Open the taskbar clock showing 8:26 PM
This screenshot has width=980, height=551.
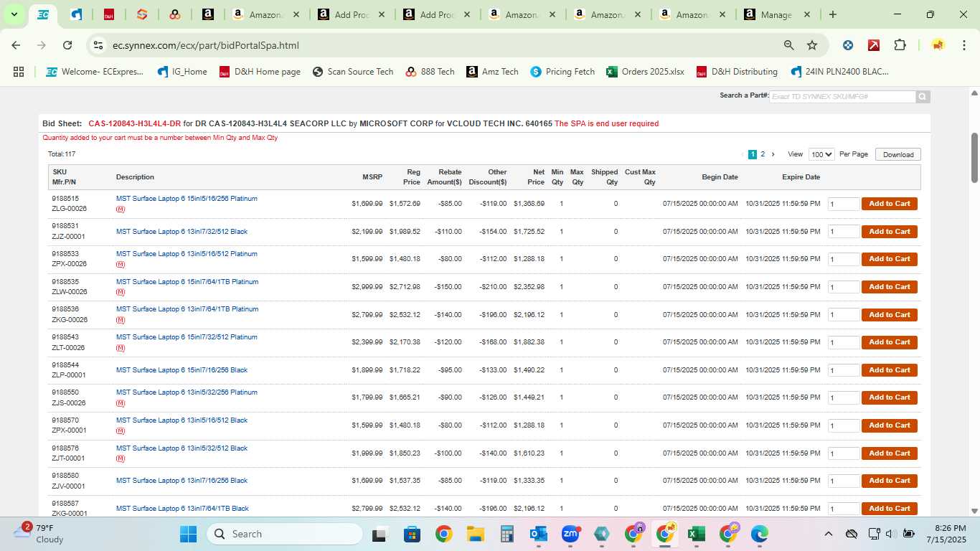[x=946, y=534]
